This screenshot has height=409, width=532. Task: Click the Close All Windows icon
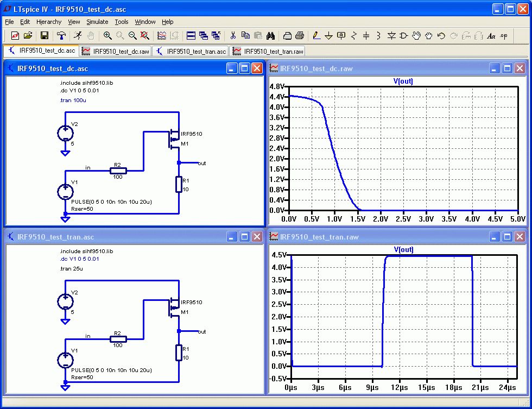(x=216, y=36)
